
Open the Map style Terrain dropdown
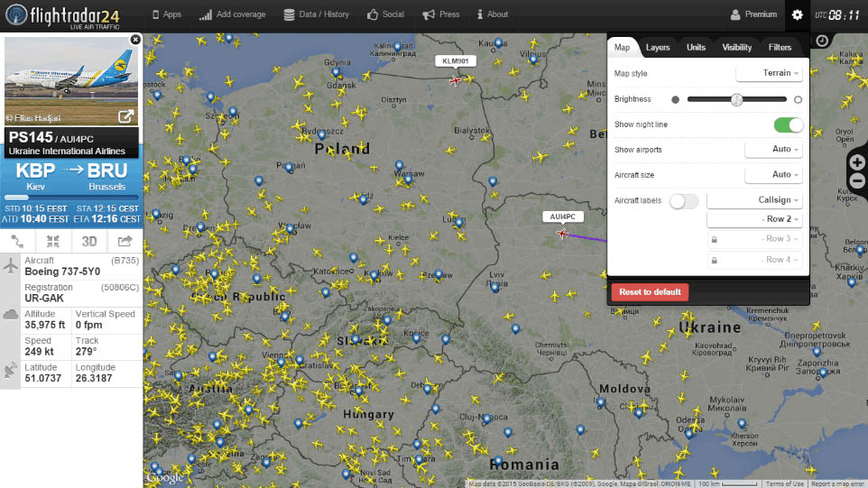(x=769, y=73)
